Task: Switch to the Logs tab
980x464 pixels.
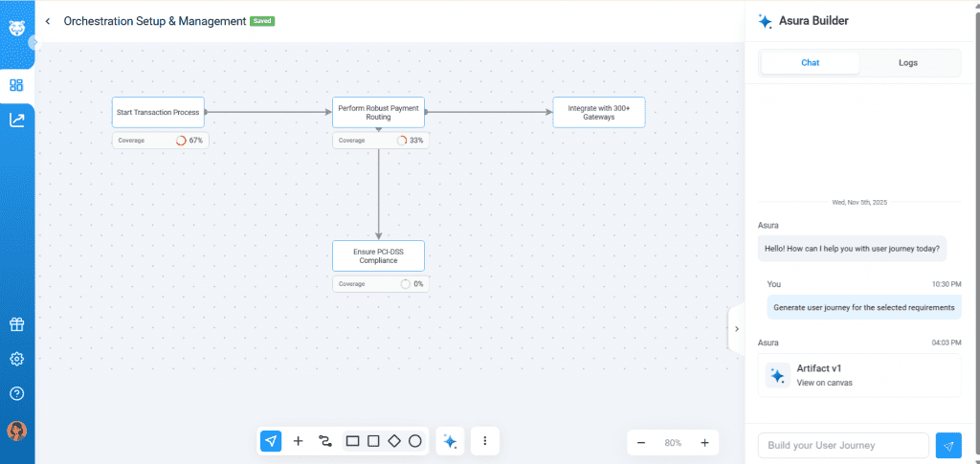Action: [908, 63]
